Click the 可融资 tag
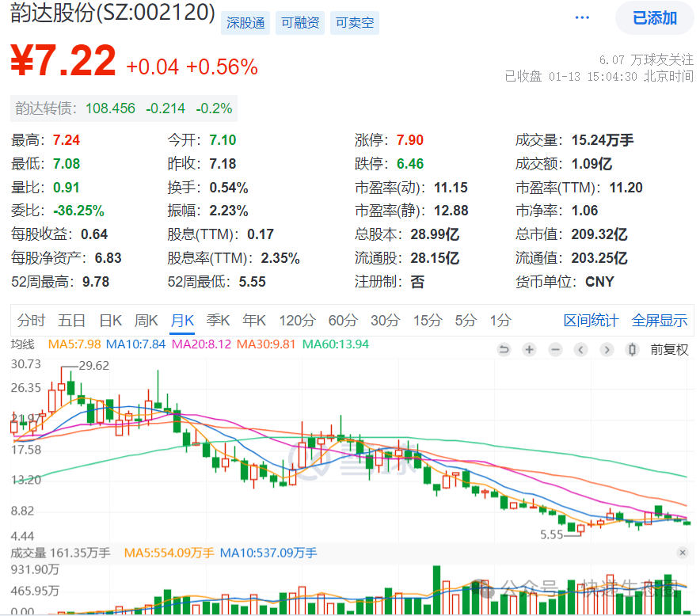Screen dimensions: 700x616 pyautogui.click(x=300, y=23)
